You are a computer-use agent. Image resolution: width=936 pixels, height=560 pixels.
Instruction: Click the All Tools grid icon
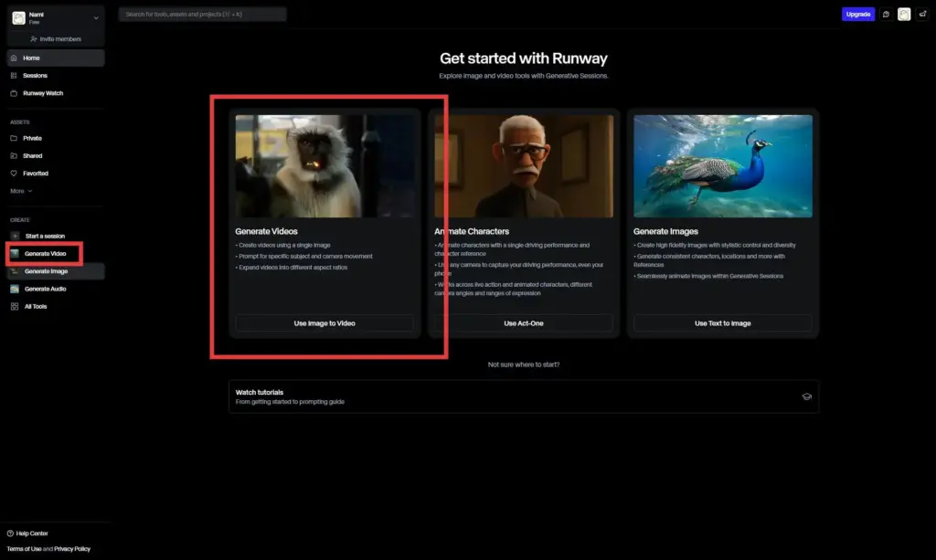[15, 307]
